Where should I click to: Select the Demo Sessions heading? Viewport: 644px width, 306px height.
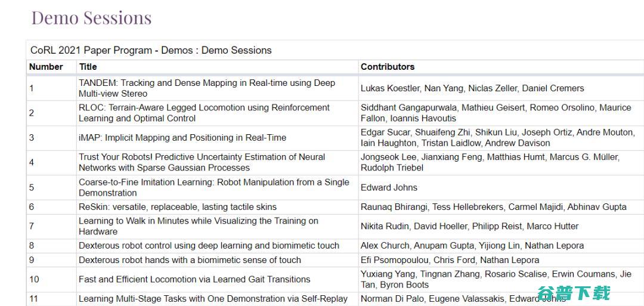[92, 18]
